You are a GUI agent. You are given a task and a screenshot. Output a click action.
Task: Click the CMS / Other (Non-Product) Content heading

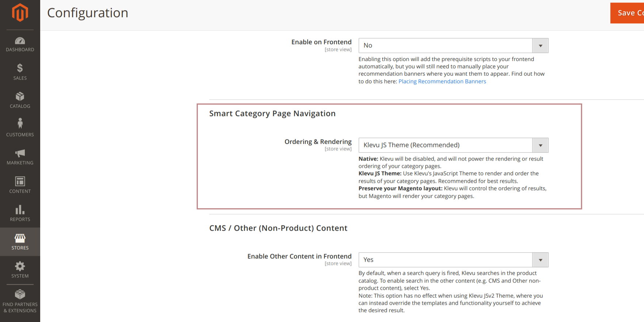[278, 228]
